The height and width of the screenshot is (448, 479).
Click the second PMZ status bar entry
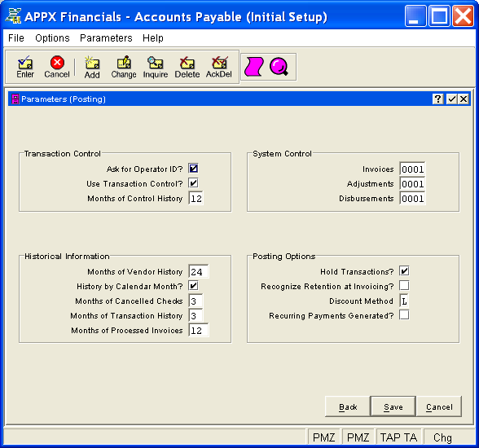(x=358, y=437)
